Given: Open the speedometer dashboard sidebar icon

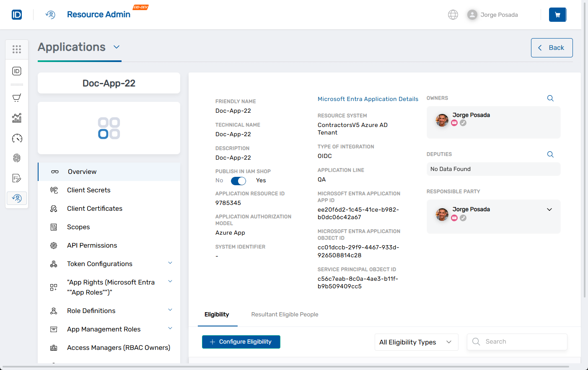Looking at the screenshot, I should click(x=17, y=138).
